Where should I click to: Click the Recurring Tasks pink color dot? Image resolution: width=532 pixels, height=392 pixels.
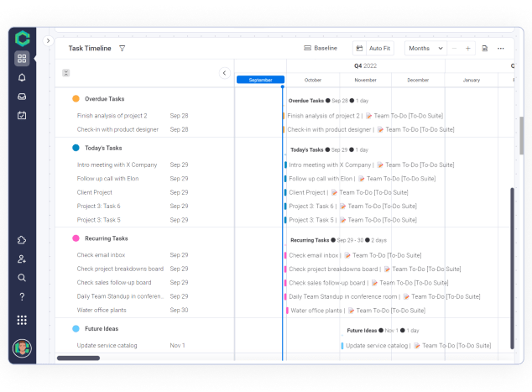click(76, 238)
